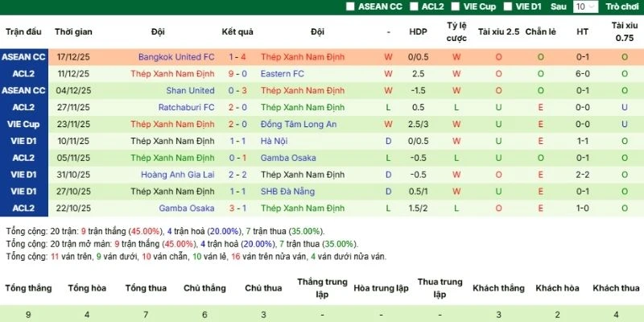Image resolution: width=644 pixels, height=322 pixels.
Task: Click the Kết quả column header
Action: (x=237, y=32)
